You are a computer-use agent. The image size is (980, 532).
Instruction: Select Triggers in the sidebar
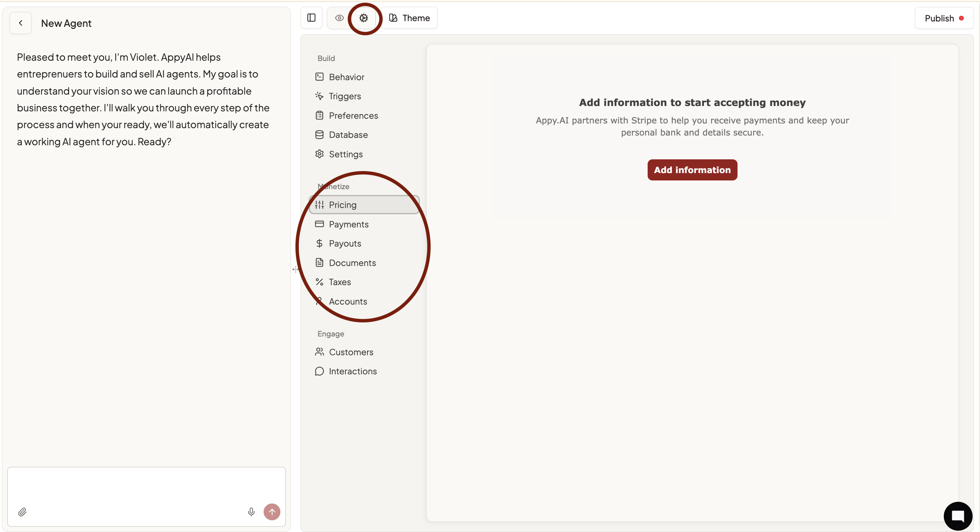click(x=344, y=96)
